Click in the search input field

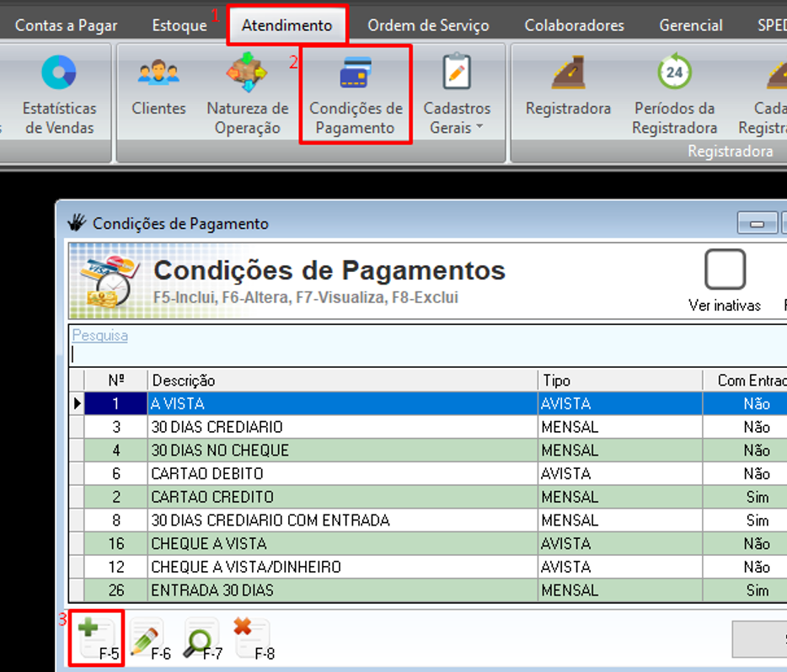421,355
